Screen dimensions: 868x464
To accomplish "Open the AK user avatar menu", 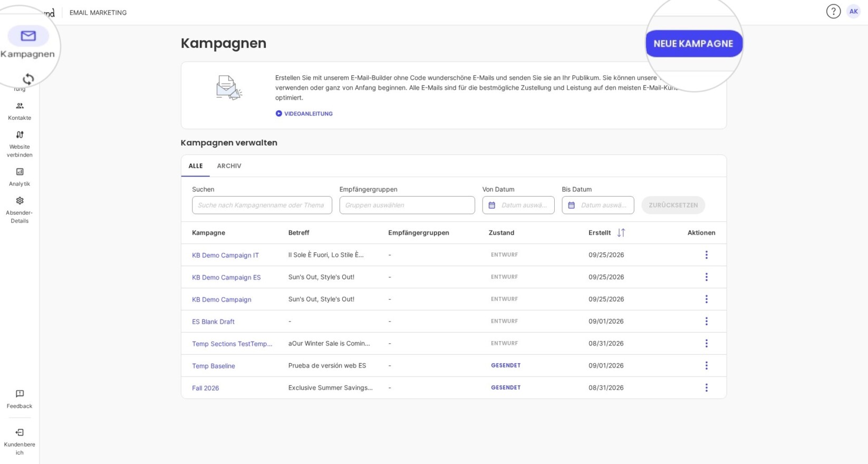I will tap(853, 11).
